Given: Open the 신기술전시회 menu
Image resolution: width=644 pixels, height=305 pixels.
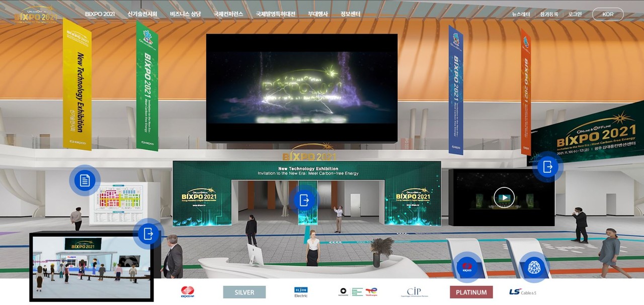Looking at the screenshot, I should tap(142, 14).
